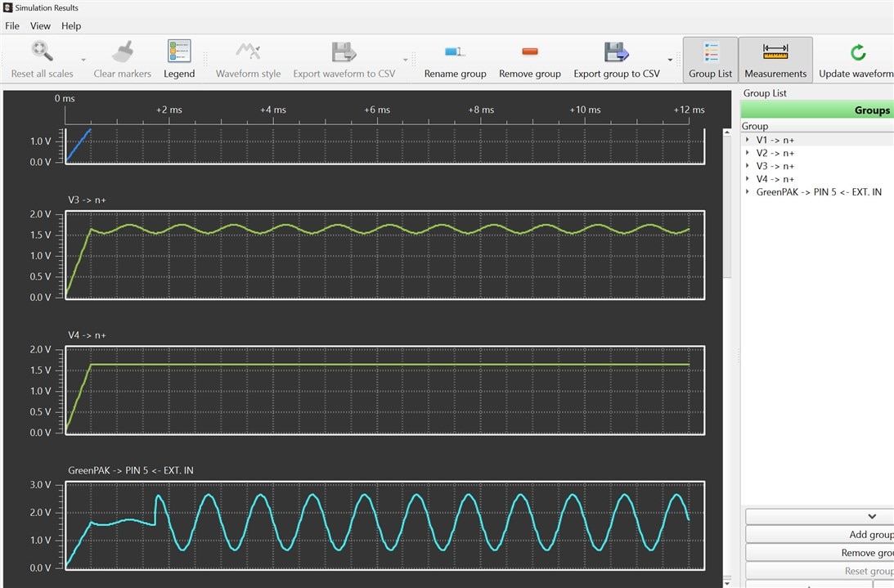Expand the V3 -> n+ group
Screen dimensions: 894x588
pyautogui.click(x=748, y=165)
